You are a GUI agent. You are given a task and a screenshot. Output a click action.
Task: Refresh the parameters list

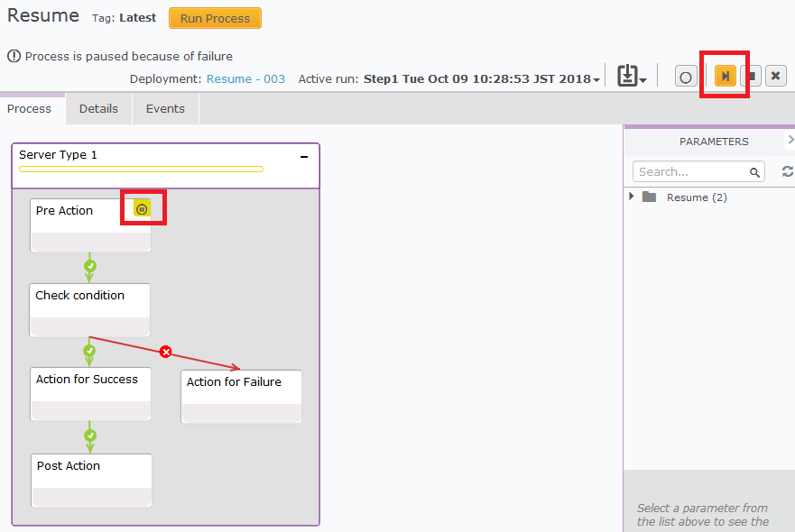(788, 171)
